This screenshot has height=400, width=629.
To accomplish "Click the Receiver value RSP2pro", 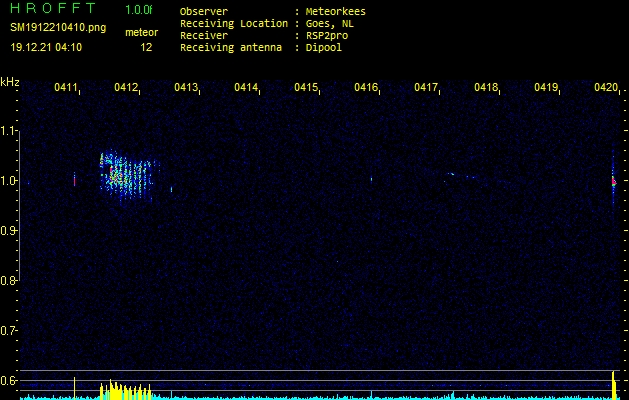I will pos(327,36).
